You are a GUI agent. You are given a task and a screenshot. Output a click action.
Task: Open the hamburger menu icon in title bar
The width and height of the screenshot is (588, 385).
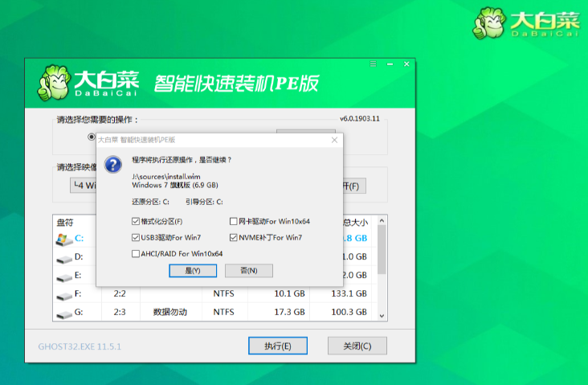(x=373, y=63)
